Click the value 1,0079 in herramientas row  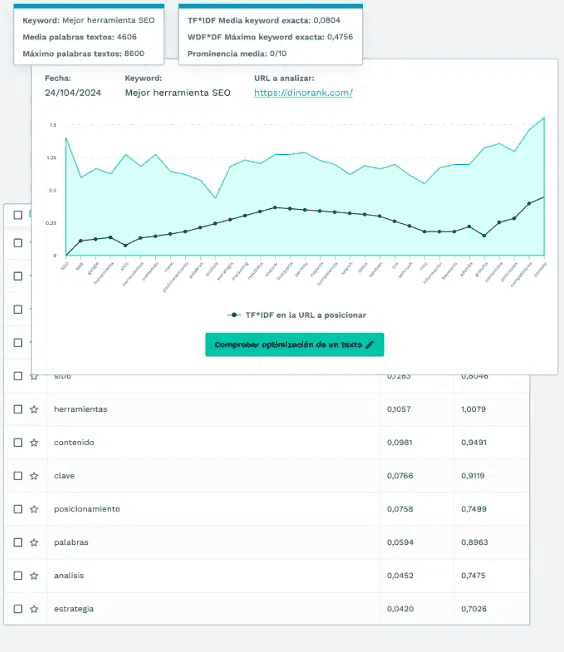[473, 409]
